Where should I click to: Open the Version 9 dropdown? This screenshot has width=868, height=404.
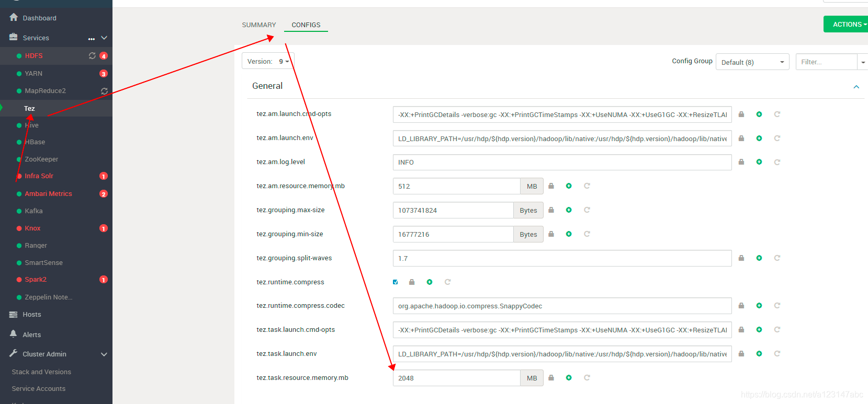click(268, 61)
